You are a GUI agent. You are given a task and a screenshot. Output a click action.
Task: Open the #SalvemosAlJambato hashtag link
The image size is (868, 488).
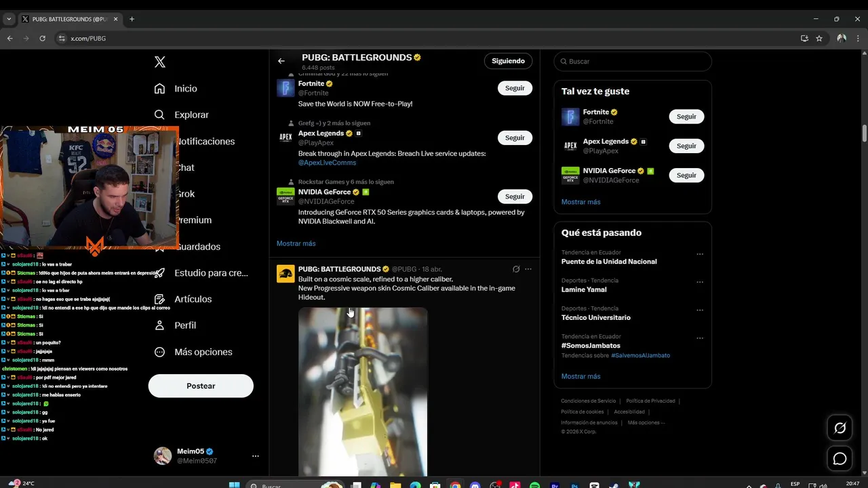click(640, 355)
